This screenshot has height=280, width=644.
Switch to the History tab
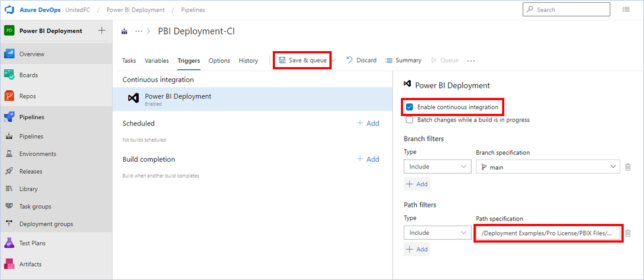249,61
